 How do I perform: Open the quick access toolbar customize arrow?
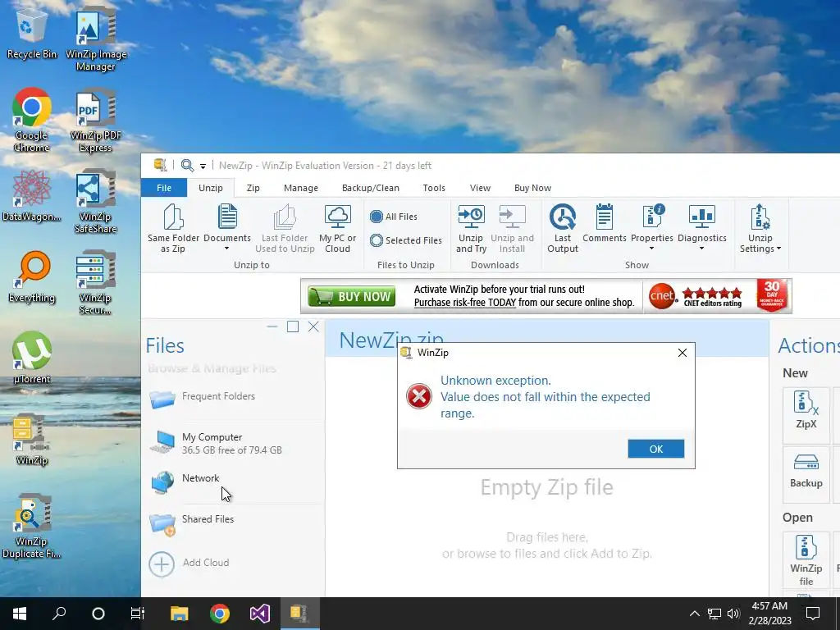coord(203,166)
